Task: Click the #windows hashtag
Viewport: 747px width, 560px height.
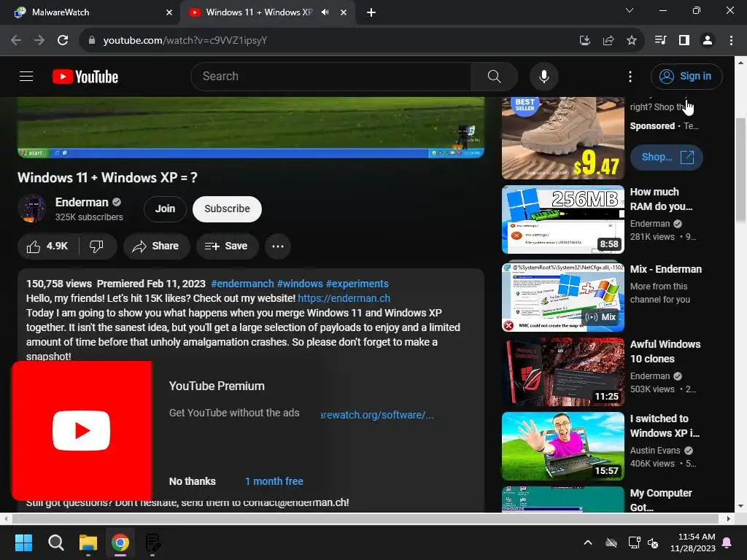Action: (x=300, y=284)
